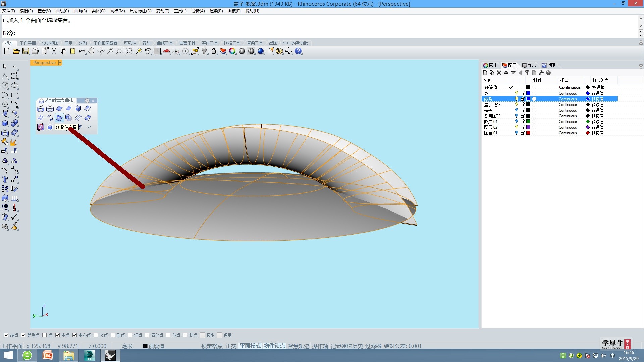Image resolution: width=644 pixels, height=362 pixels.
Task: Open the 曲面(S) menu
Action: pos(80,11)
